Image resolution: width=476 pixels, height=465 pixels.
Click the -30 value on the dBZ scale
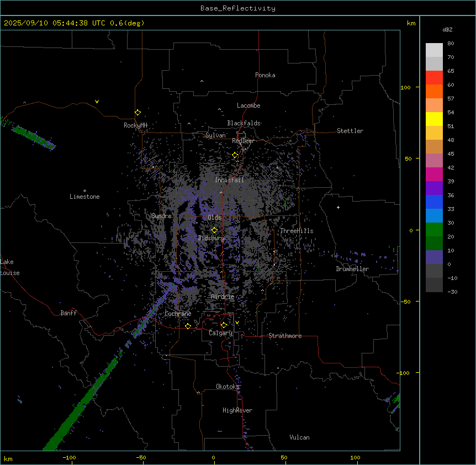[x=452, y=292]
